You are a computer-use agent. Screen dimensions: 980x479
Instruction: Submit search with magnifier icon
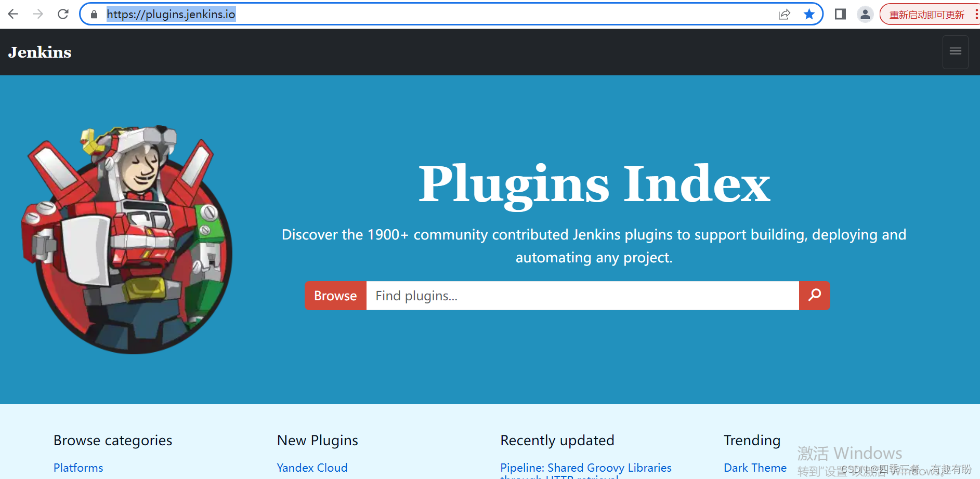click(815, 296)
